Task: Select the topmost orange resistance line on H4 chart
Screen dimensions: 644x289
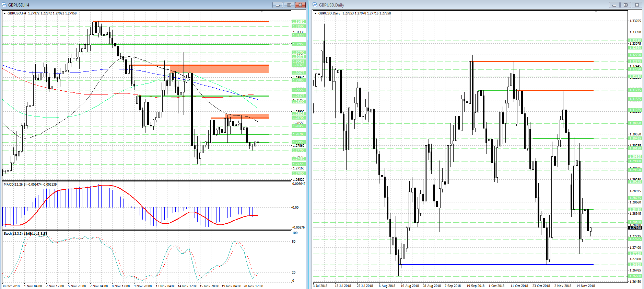Action: point(181,22)
